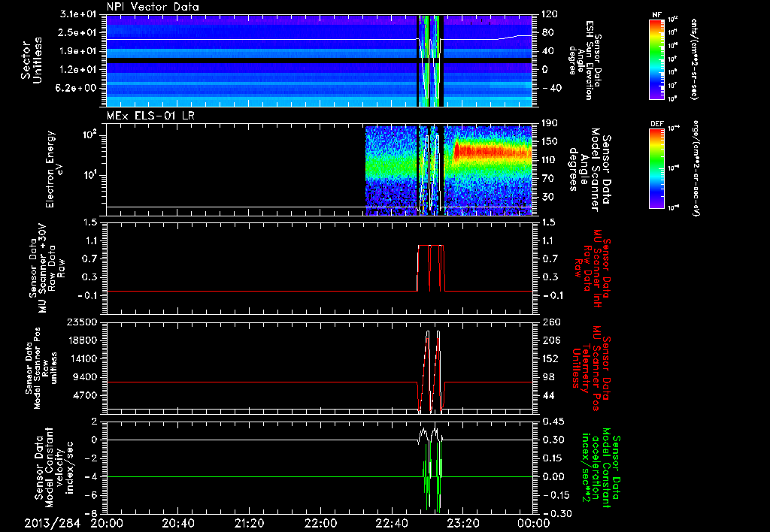The image size is (770, 532).
Task: Click the 23:20 time axis label
Action: [x=462, y=522]
